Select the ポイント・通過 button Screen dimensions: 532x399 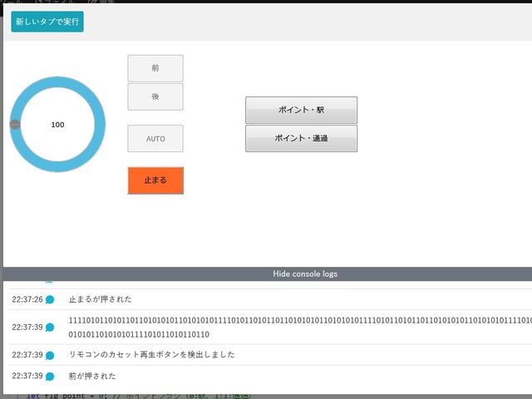coord(301,139)
